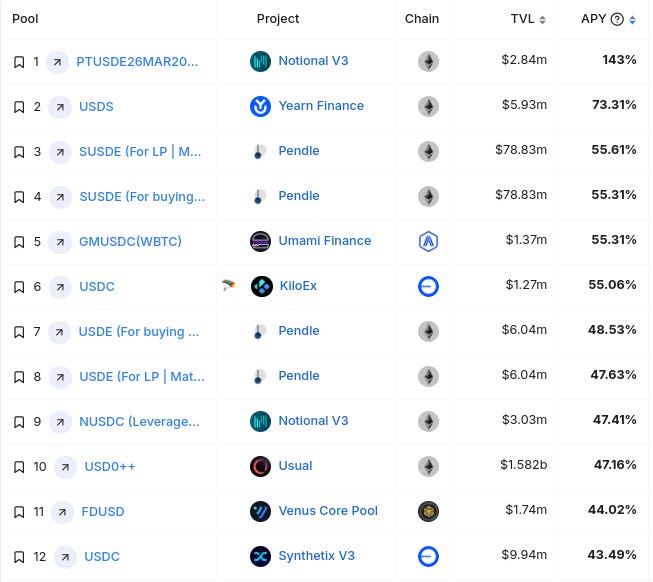Click the Ethereum chain icon in USD0++ row
Viewport: 653px width, 582px height.
(428, 466)
